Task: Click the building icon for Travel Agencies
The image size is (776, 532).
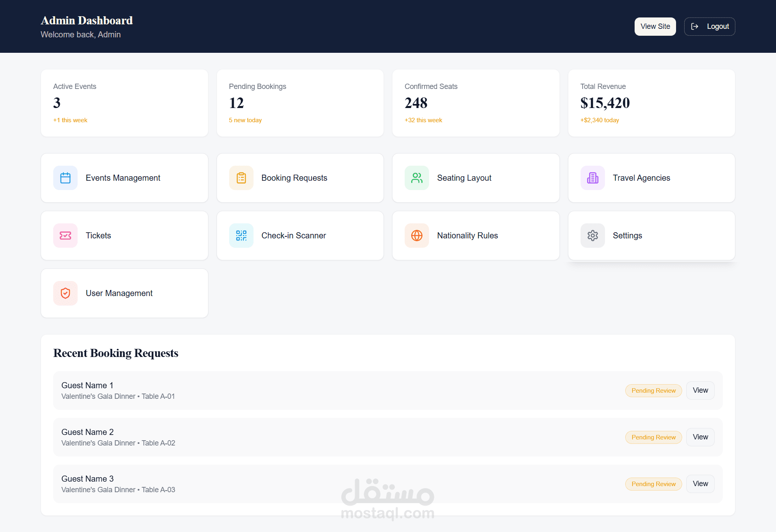Action: tap(593, 178)
